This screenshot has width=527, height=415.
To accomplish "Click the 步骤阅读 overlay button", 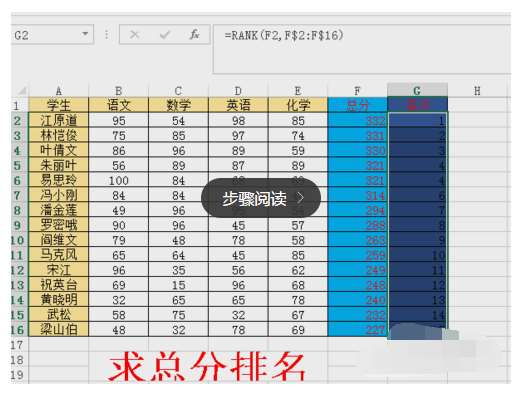I will coord(261,198).
